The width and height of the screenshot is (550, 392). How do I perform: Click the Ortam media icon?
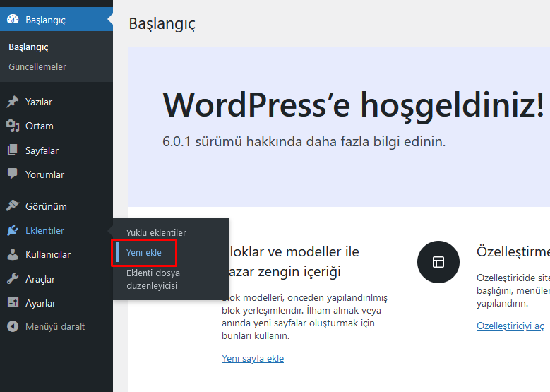pos(13,126)
